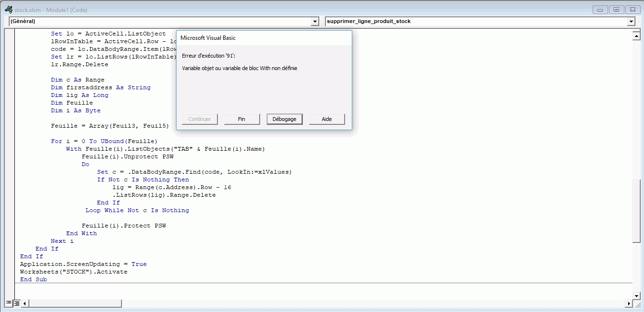Click the "Do" keyword line
The width and height of the screenshot is (644, 312).
pos(85,164)
